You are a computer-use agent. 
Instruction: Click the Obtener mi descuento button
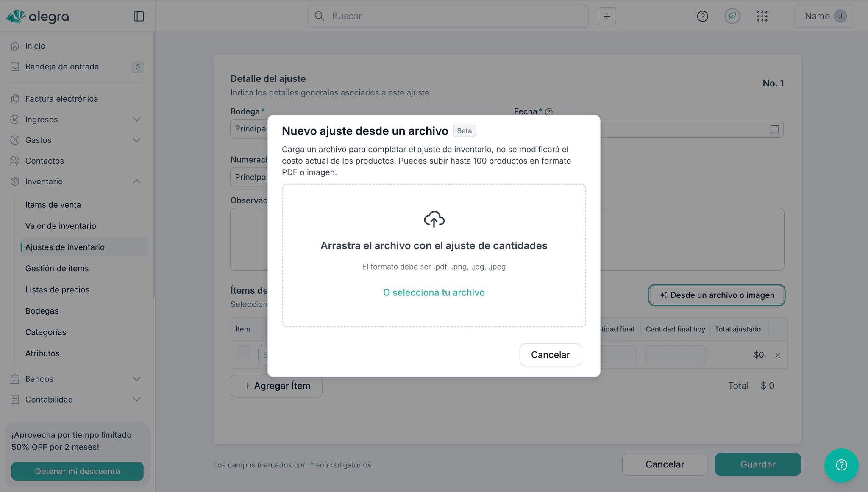coord(77,471)
